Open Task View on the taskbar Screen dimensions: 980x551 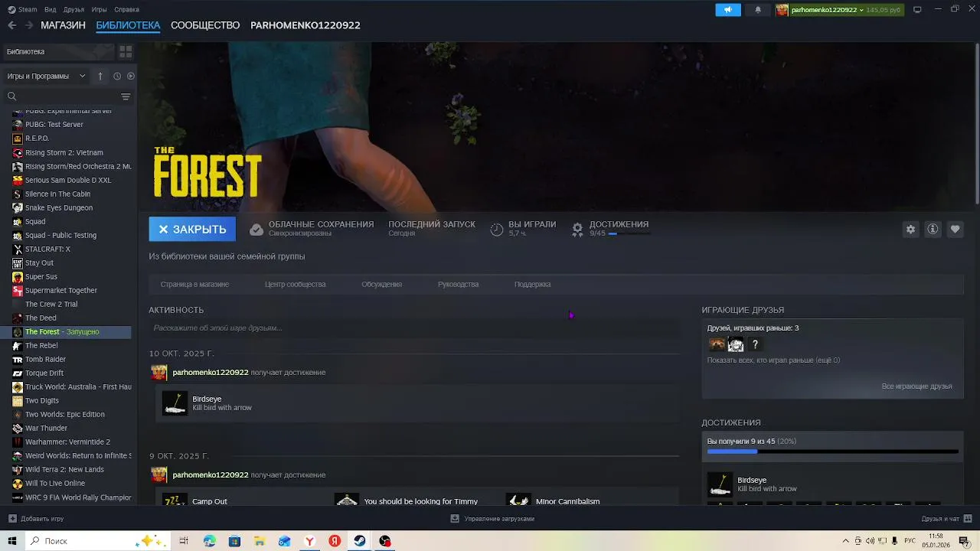(184, 541)
